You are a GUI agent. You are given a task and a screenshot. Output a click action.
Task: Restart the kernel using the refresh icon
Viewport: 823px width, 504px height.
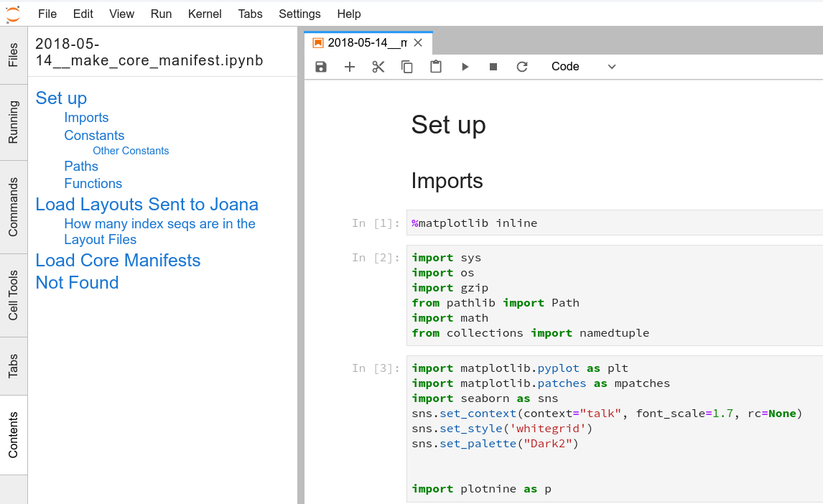(522, 66)
